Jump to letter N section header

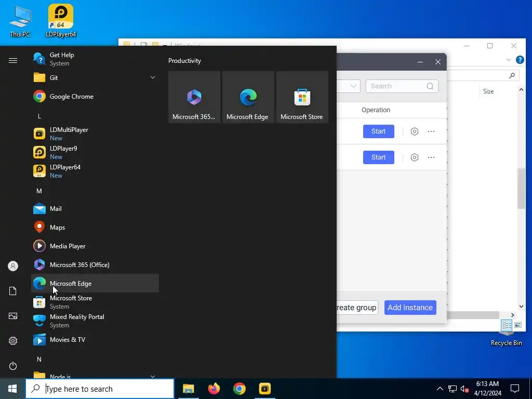[x=39, y=360]
